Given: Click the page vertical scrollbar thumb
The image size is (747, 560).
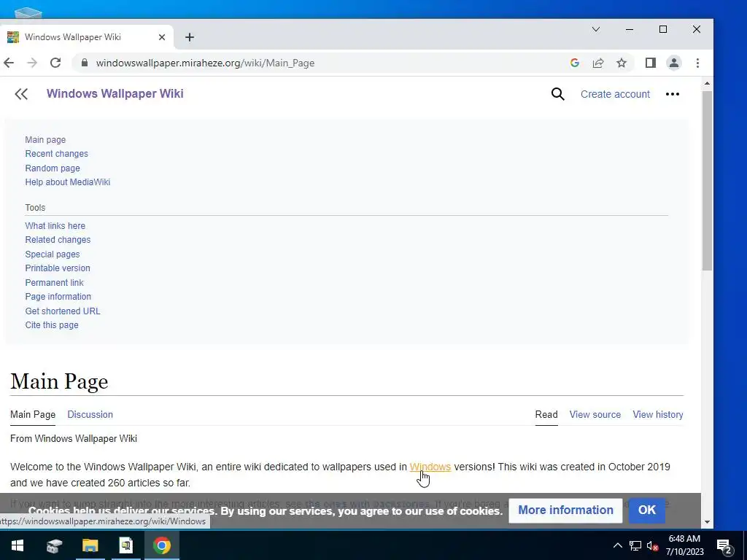Looking at the screenshot, I should click(x=707, y=180).
